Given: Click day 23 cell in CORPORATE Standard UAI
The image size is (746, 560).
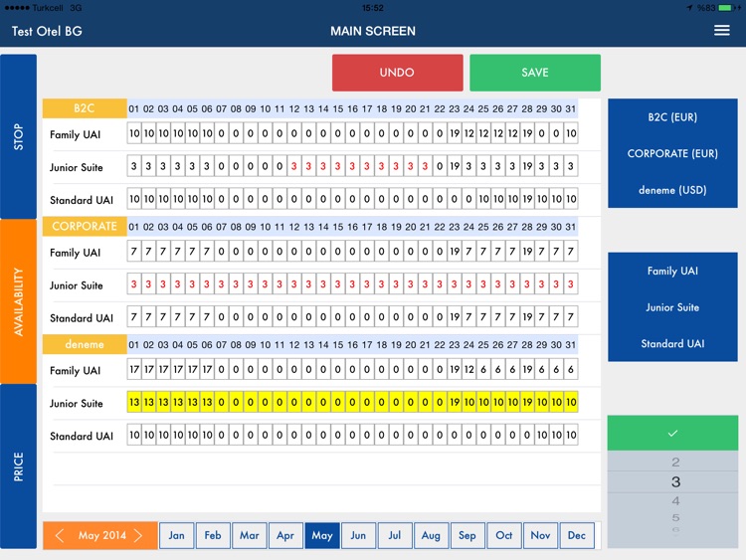Looking at the screenshot, I should (x=455, y=317).
